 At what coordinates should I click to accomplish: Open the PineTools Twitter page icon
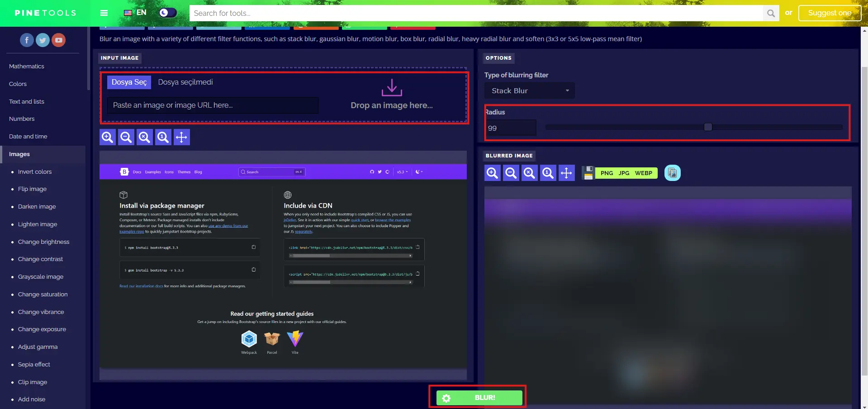(43, 40)
